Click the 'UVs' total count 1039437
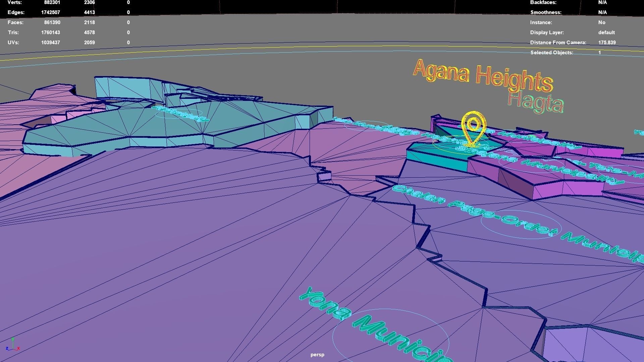This screenshot has width=644, height=362. [x=51, y=43]
